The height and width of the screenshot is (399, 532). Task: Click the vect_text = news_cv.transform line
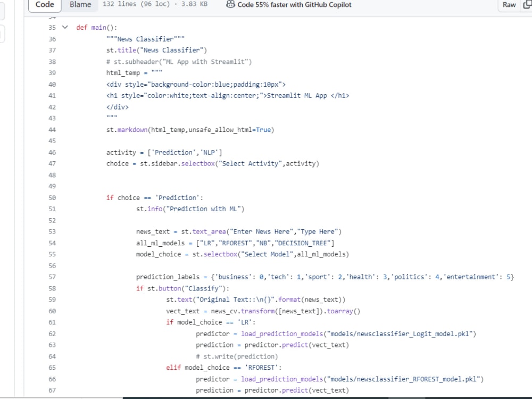coord(263,311)
